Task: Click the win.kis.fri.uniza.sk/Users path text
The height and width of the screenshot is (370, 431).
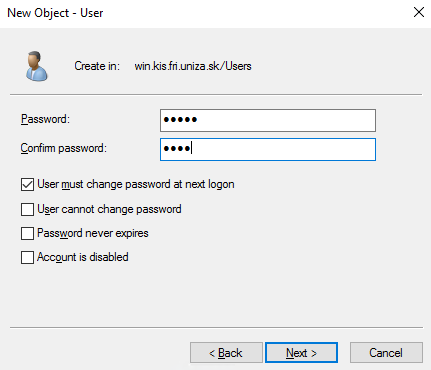Action: click(x=193, y=66)
